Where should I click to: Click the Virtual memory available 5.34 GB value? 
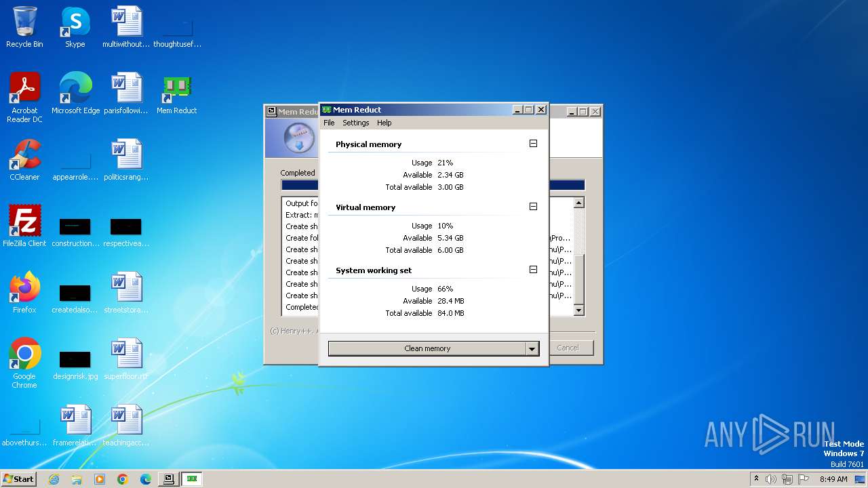[451, 238]
